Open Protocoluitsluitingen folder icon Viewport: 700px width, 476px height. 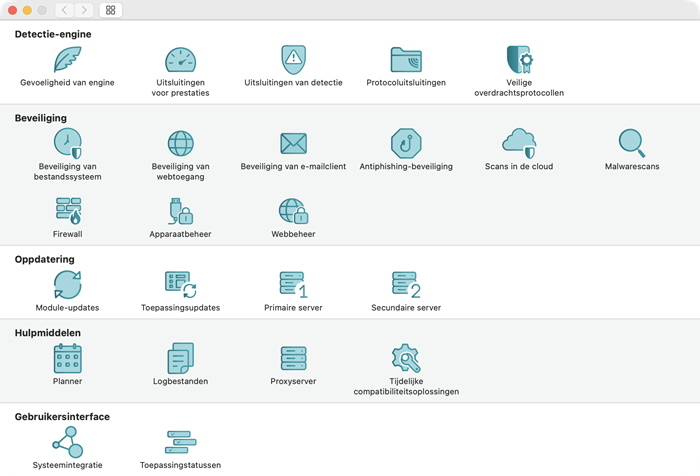[406, 59]
